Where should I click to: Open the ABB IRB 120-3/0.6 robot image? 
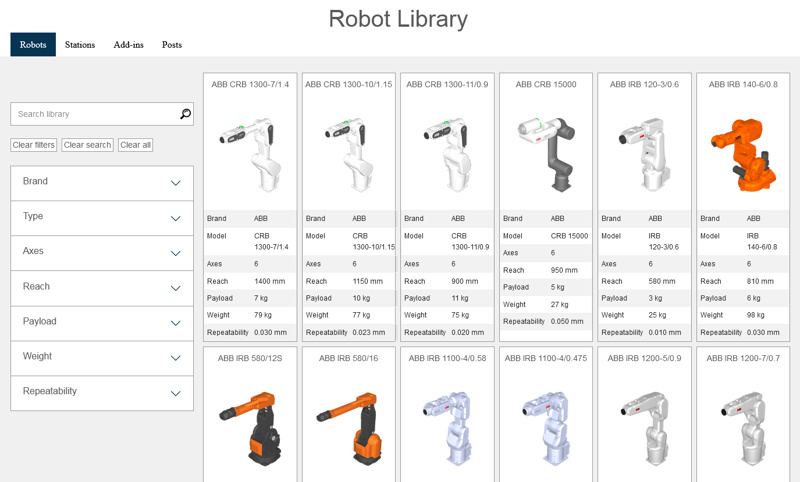[644, 155]
